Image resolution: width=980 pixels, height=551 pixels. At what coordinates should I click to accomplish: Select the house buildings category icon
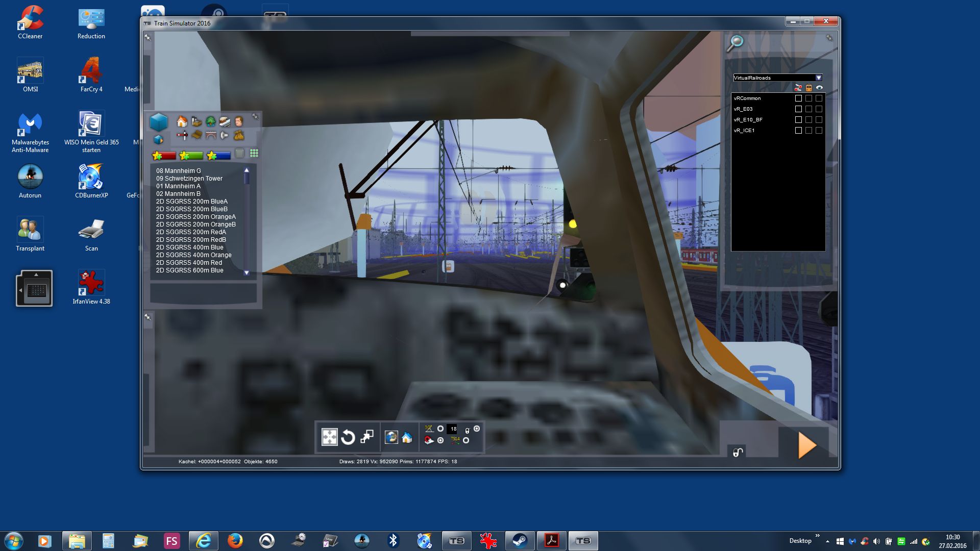click(182, 121)
